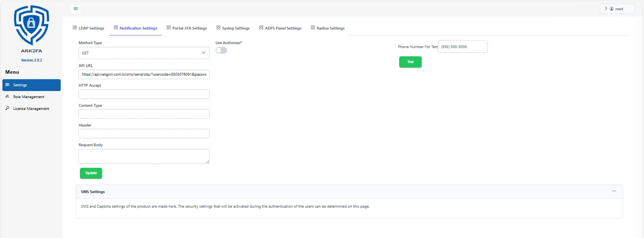Expand the root user menu chevron

606,8
